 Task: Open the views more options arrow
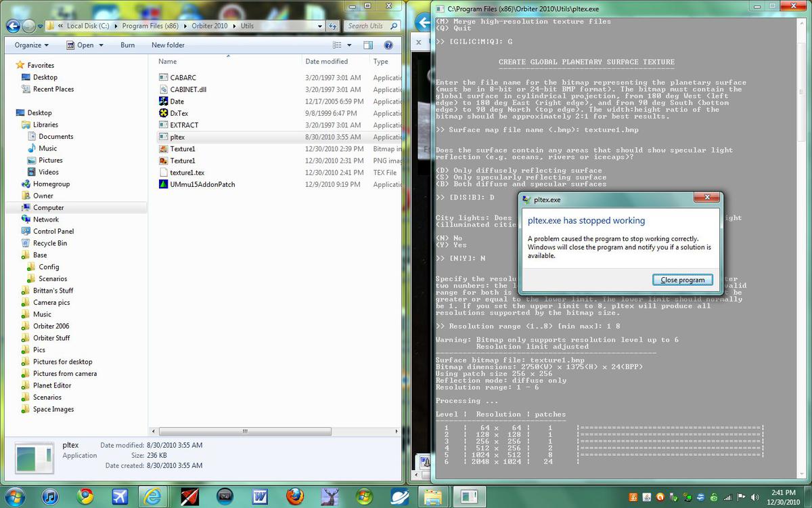(350, 45)
